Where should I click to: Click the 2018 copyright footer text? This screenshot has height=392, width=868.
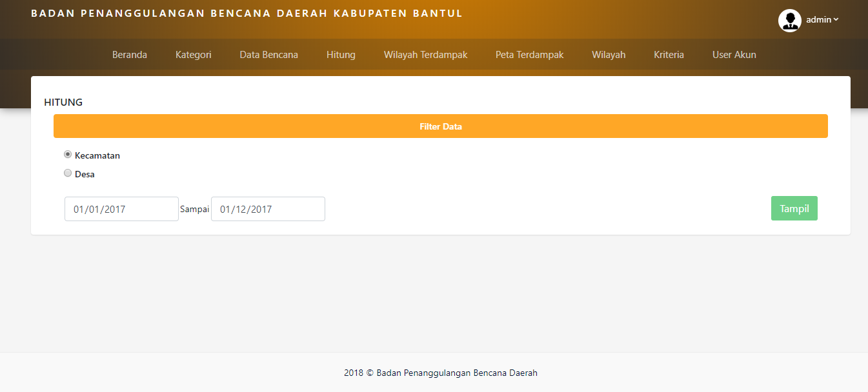point(440,373)
